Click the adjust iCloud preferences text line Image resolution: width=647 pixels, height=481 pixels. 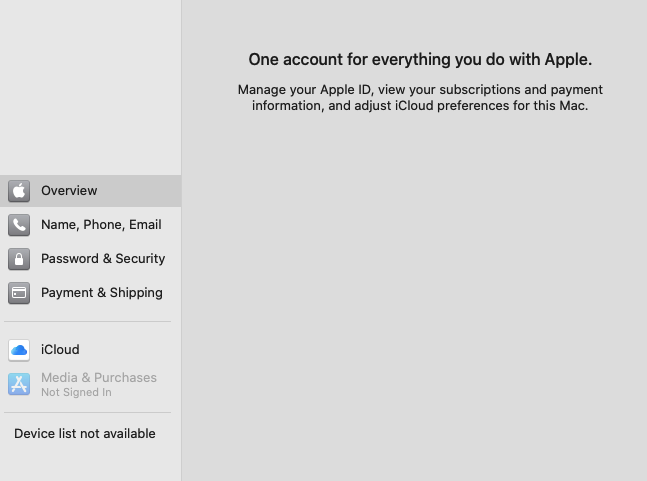[x=420, y=106]
